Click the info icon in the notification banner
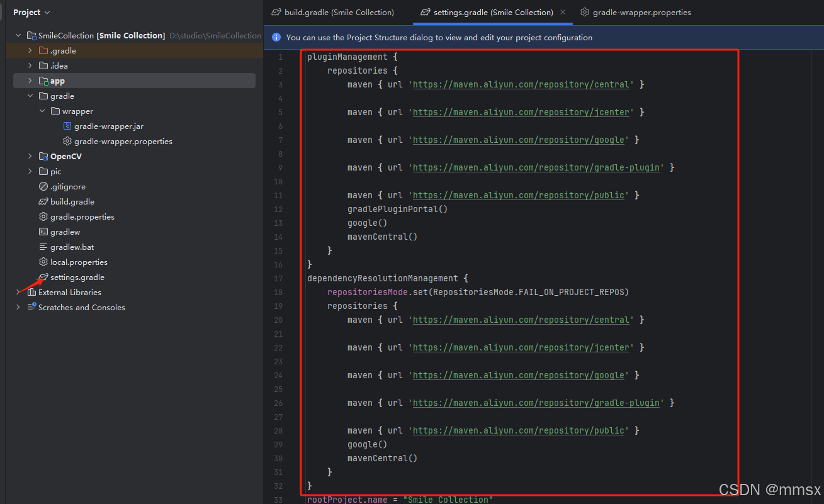Viewport: 824px width, 504px height. coord(276,37)
